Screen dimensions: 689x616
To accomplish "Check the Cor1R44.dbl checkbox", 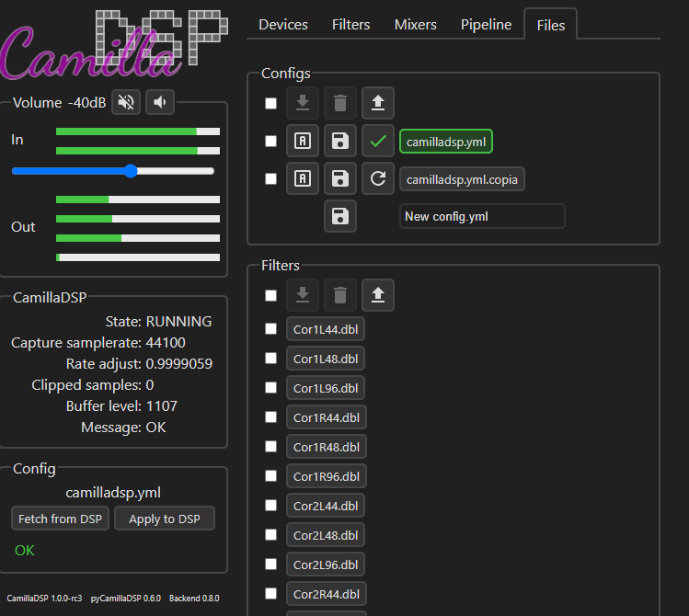I will click(271, 417).
